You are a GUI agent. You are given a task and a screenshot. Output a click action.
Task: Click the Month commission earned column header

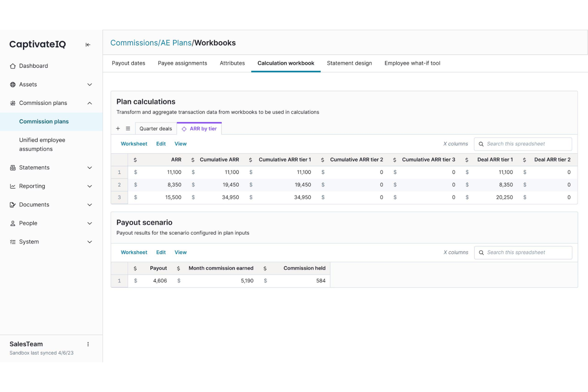pos(221,268)
